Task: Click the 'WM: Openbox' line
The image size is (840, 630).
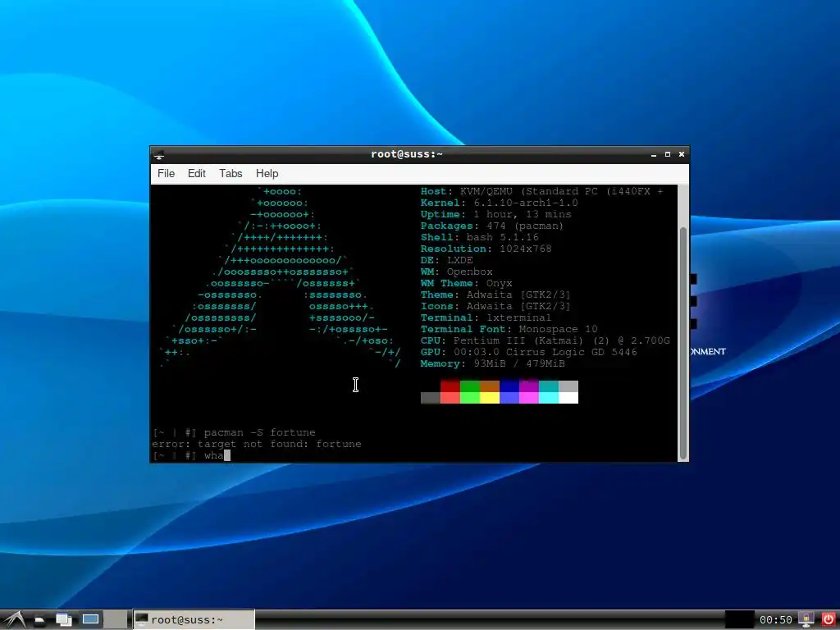Action: pos(456,272)
